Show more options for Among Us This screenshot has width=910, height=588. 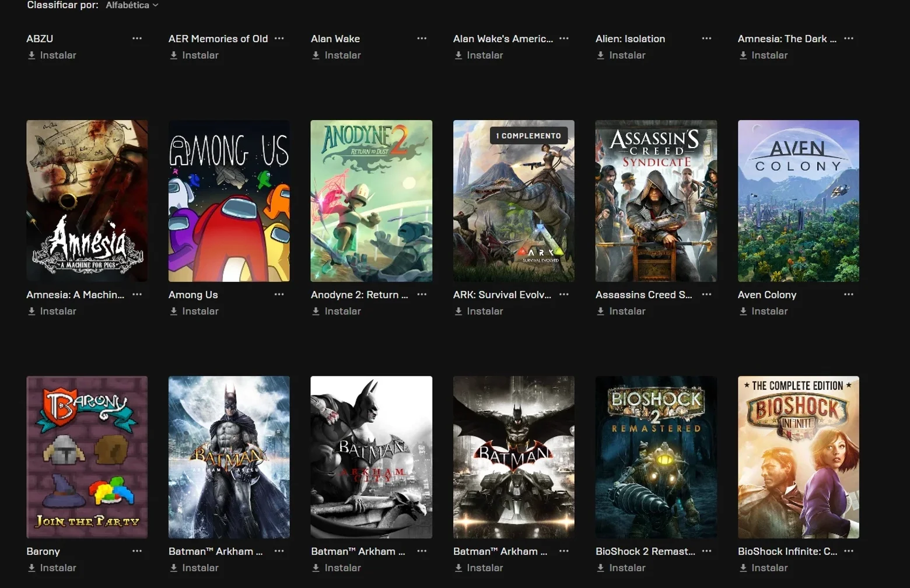279,295
